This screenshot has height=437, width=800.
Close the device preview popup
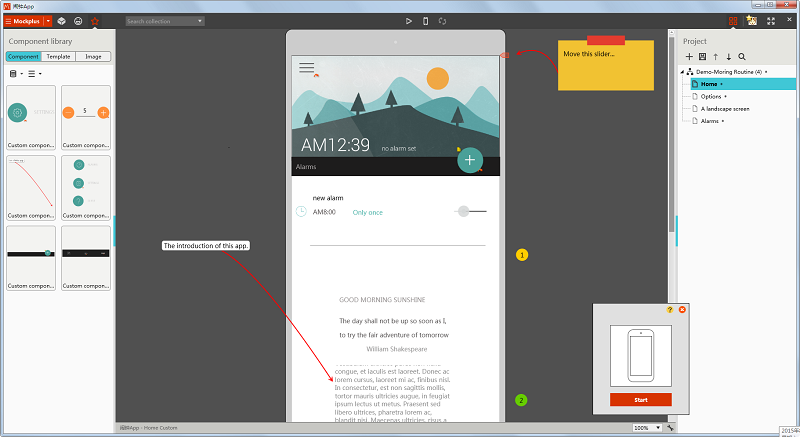[x=682, y=310]
